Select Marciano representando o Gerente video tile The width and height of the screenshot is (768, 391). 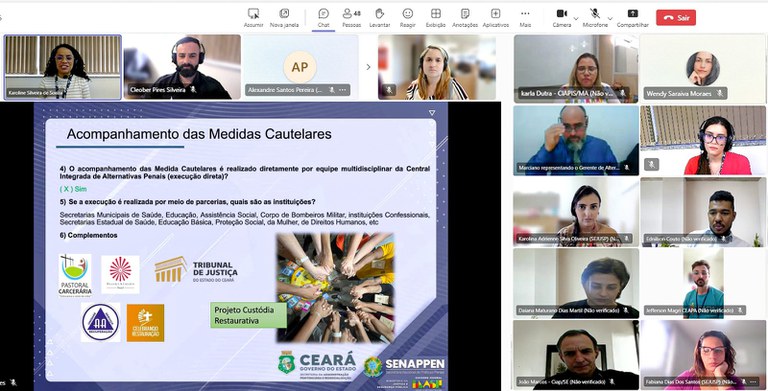(576, 141)
